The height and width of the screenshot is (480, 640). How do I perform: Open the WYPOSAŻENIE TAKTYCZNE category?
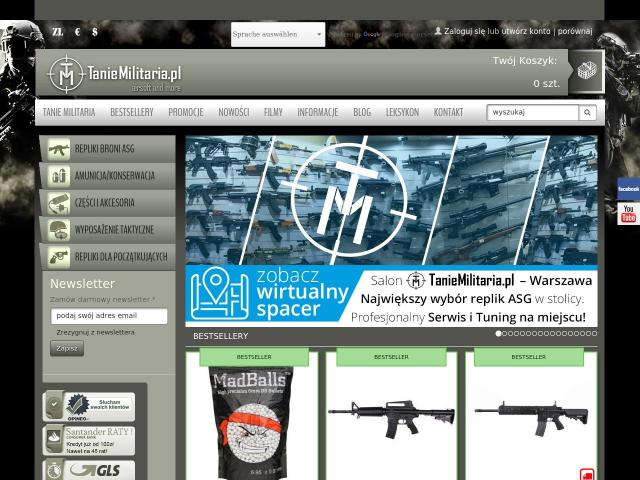[x=107, y=230]
